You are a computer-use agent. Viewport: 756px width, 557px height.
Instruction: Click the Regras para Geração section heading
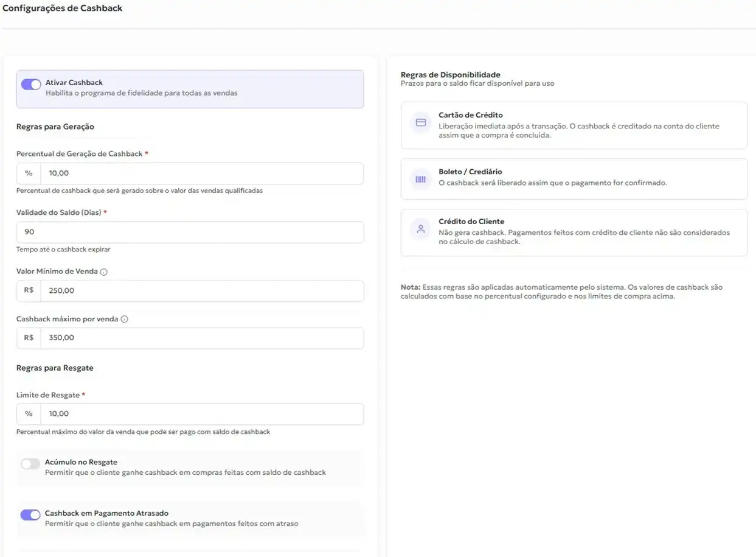click(55, 127)
